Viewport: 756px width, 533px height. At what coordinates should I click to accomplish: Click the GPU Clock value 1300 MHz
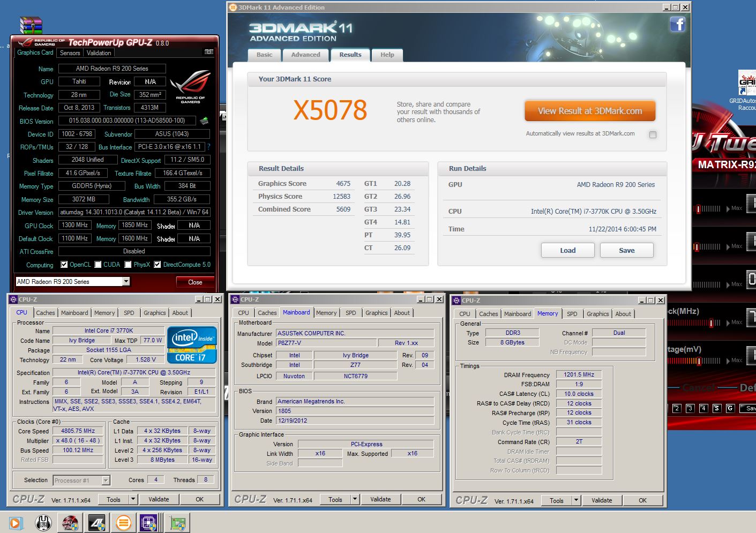74,225
